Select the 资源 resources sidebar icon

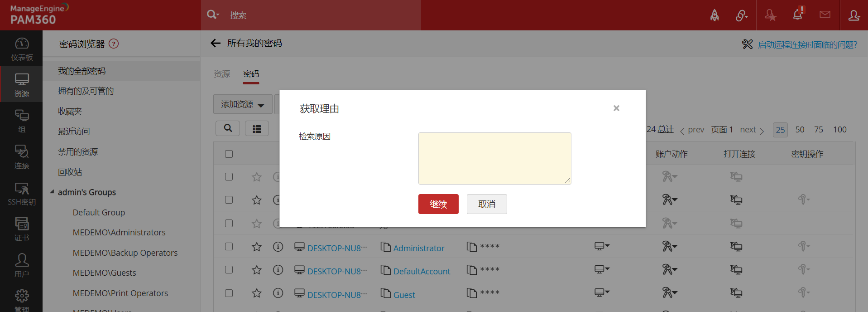point(22,85)
